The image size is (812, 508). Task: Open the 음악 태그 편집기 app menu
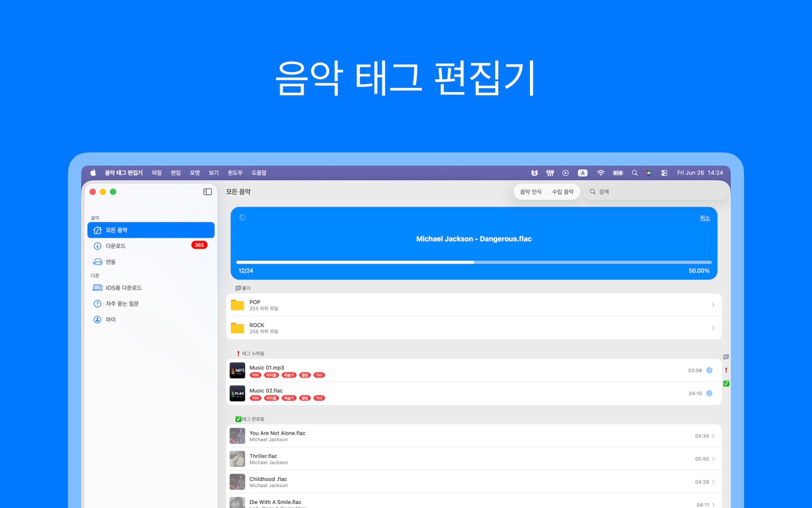pos(123,173)
